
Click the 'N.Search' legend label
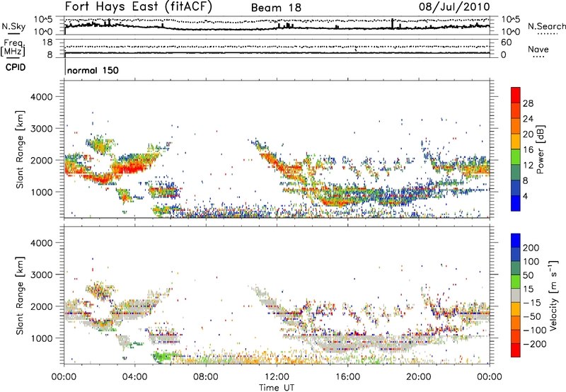click(546, 26)
